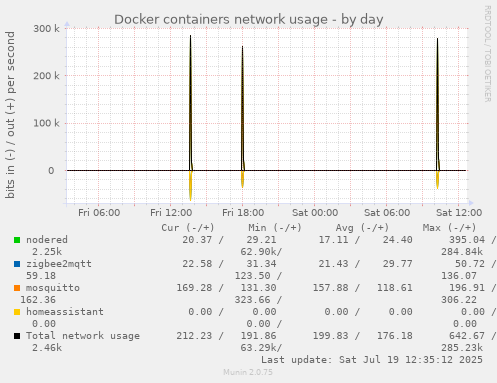Click the Fri 12:00 time axis label
The width and height of the screenshot is (497, 383).
[171, 213]
